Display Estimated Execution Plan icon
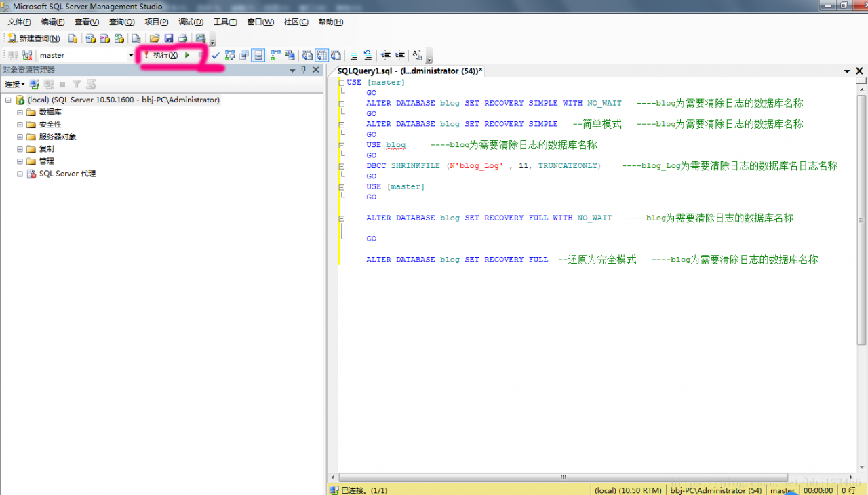Screen dimensions: 868x495 (230, 55)
